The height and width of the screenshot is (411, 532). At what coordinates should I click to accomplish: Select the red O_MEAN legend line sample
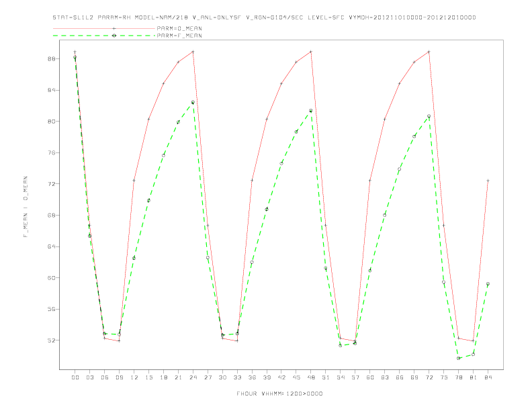coord(104,28)
